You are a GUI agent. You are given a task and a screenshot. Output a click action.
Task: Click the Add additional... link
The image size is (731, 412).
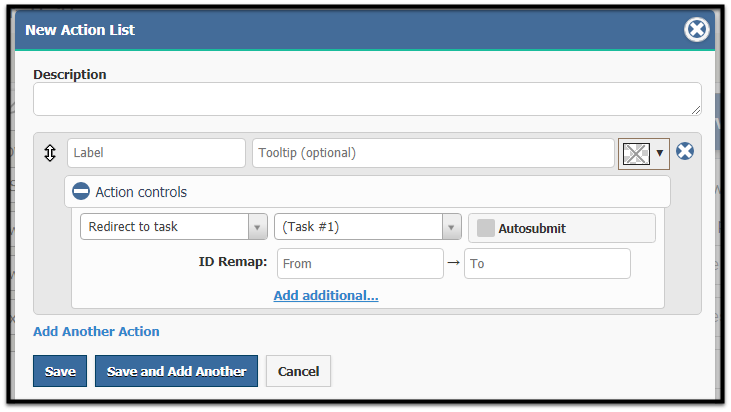326,295
